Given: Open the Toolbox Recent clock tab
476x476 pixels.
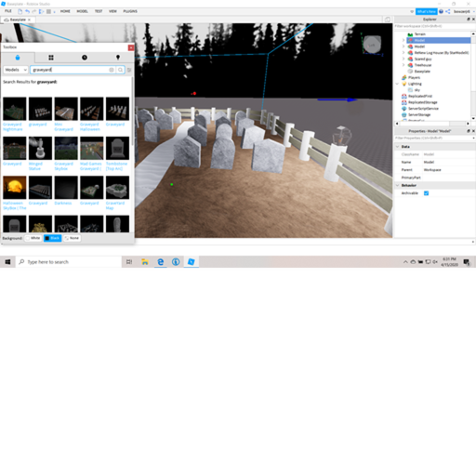Looking at the screenshot, I should 85,58.
